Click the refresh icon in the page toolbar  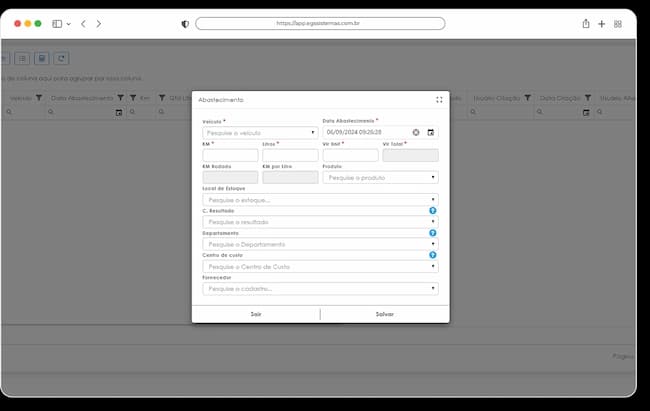tap(61, 58)
